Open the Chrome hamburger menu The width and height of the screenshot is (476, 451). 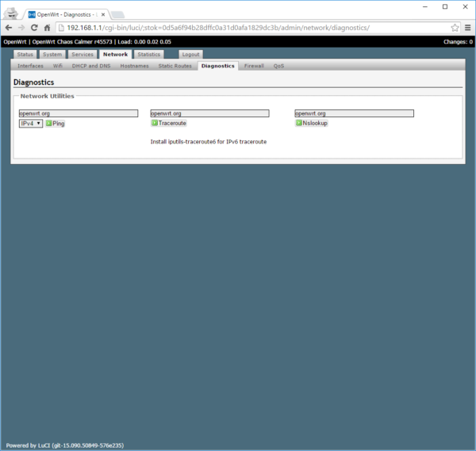(x=467, y=28)
